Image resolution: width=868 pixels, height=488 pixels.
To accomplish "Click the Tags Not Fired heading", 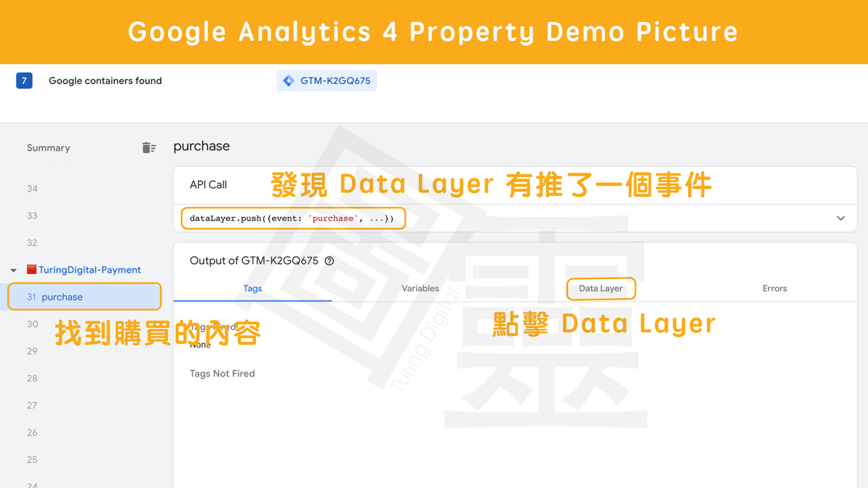I will click(222, 374).
